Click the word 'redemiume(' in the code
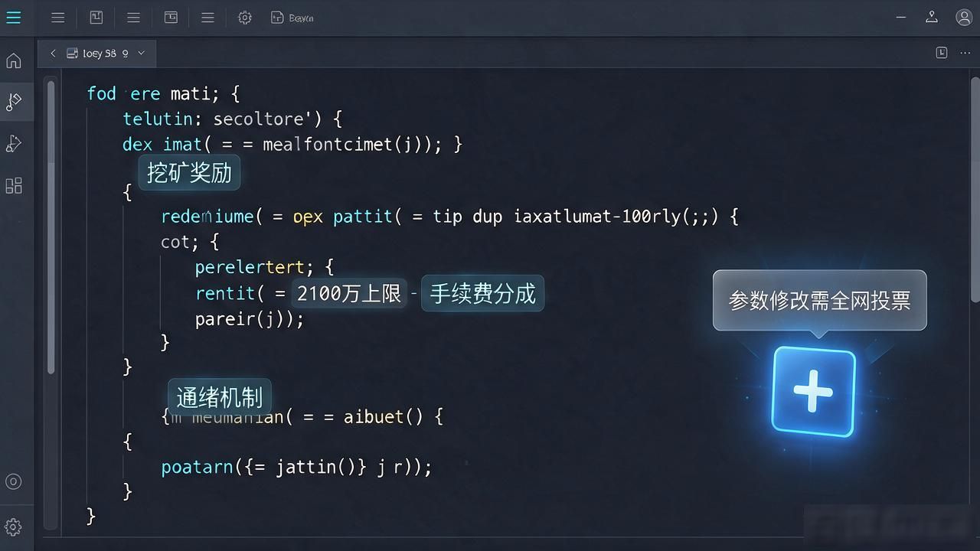 point(211,217)
